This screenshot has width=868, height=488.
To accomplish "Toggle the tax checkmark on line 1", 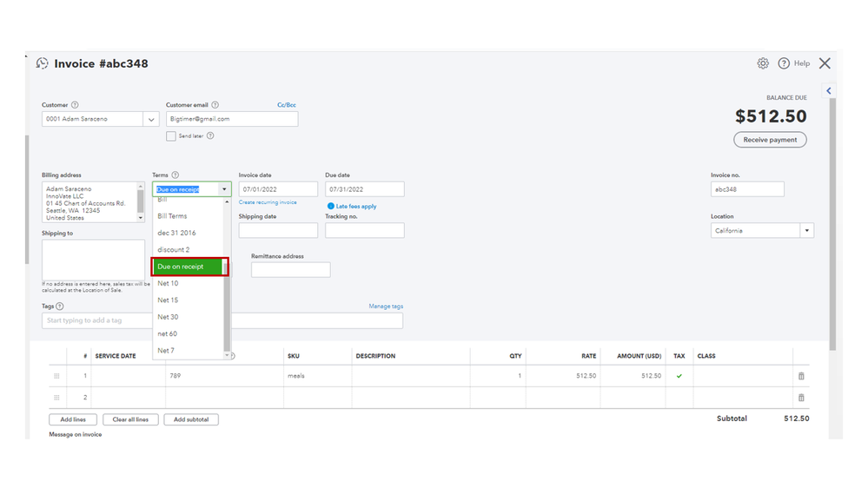I will pyautogui.click(x=679, y=376).
